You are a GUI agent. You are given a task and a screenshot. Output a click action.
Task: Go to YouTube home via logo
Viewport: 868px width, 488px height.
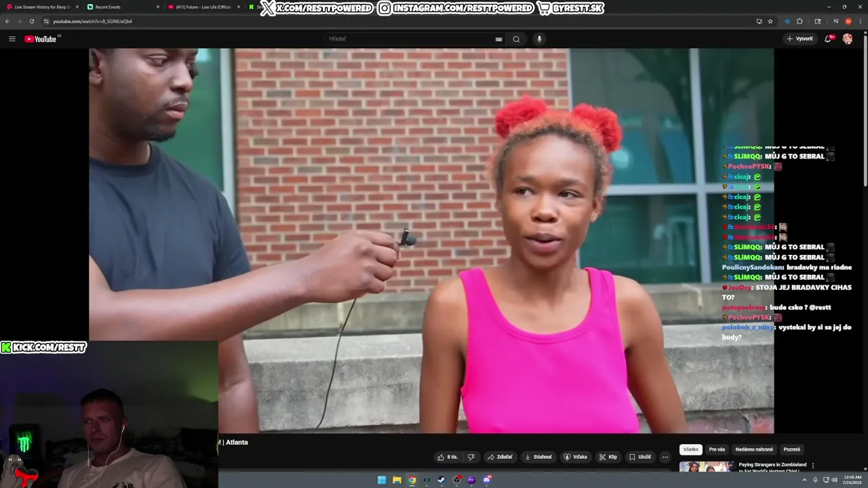pyautogui.click(x=41, y=39)
